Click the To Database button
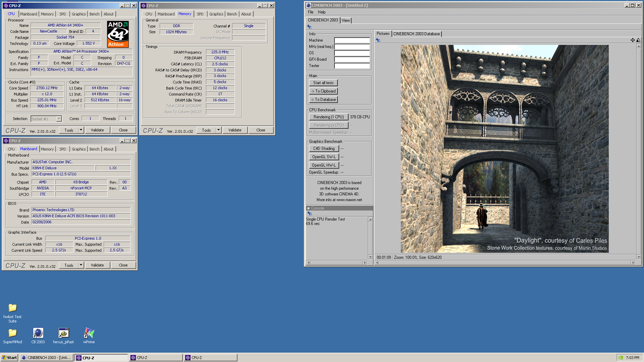This screenshot has width=644, height=362. click(323, 100)
